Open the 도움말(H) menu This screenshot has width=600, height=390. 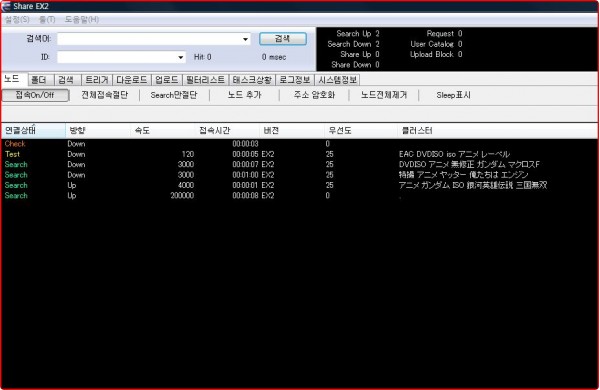pos(82,19)
